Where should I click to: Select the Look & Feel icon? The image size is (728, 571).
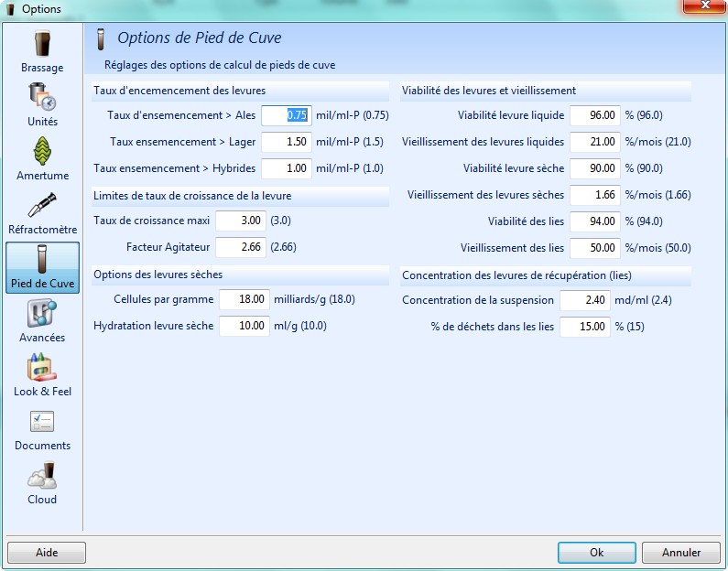click(x=42, y=368)
